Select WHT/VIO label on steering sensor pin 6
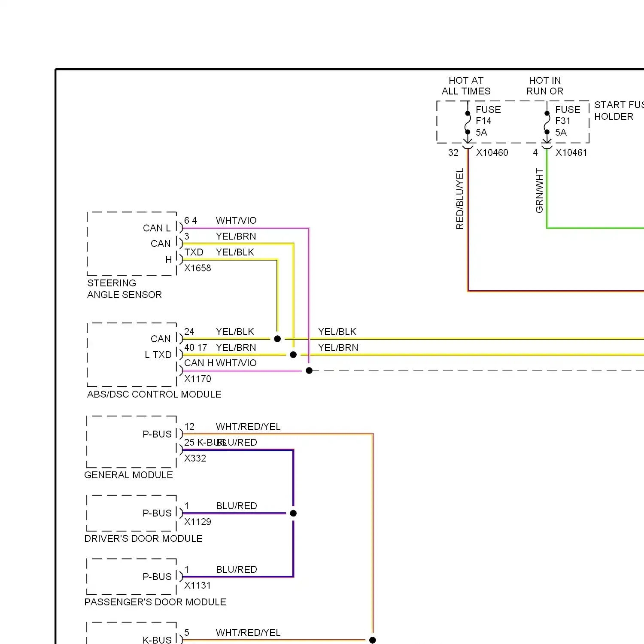 [236, 221]
